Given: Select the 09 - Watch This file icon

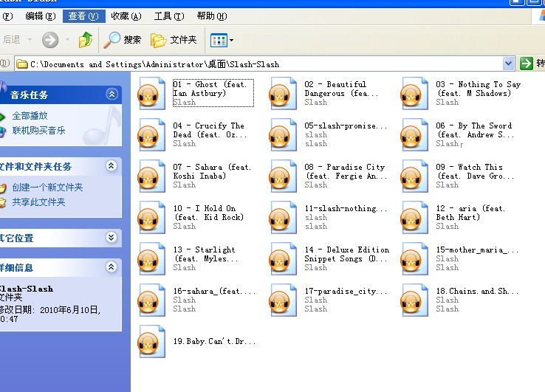Looking at the screenshot, I should tap(414, 176).
